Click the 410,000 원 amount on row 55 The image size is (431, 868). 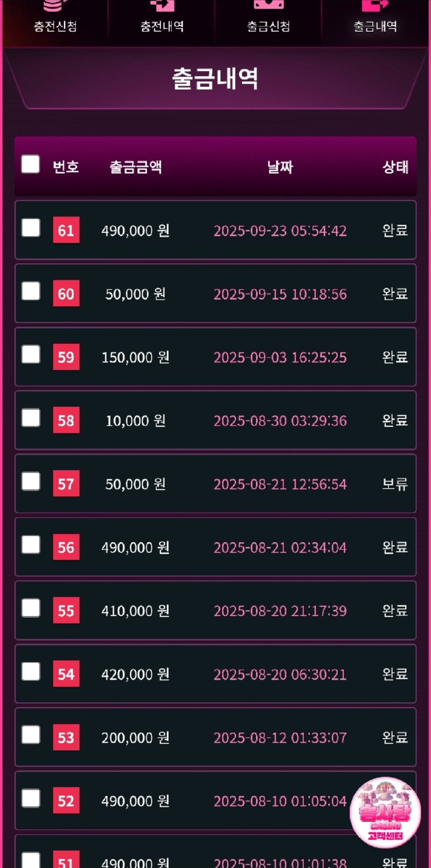tap(136, 611)
